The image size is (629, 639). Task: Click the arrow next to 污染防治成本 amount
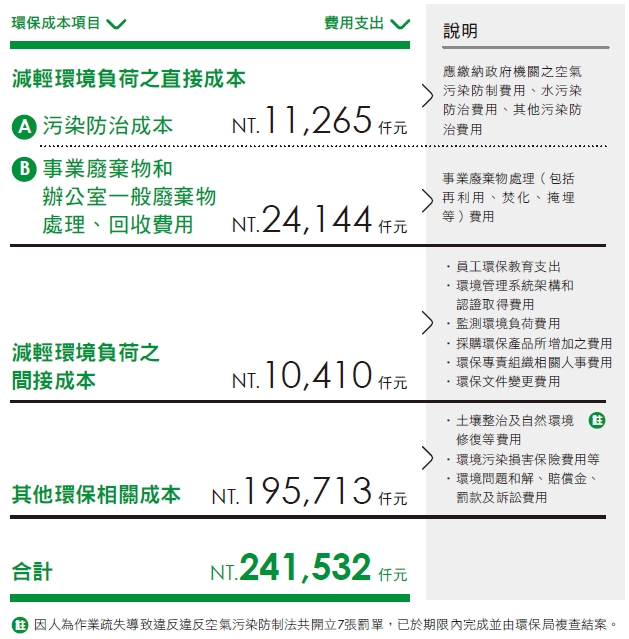(427, 96)
